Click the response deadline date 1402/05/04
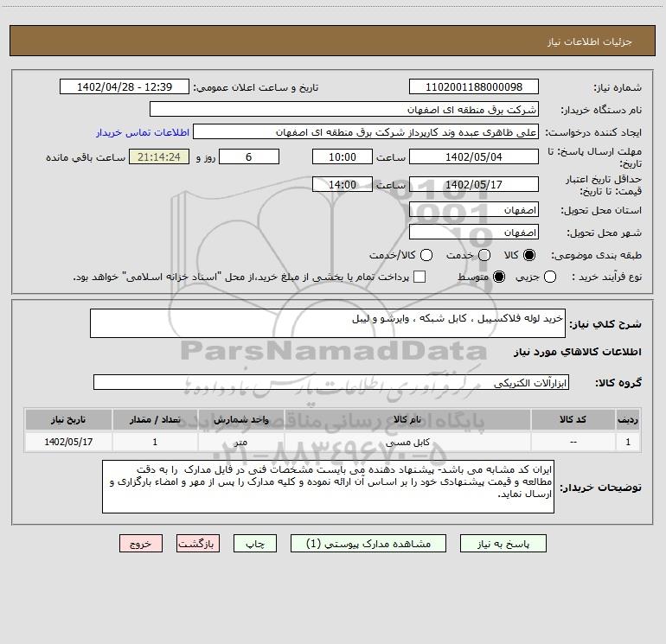 pyautogui.click(x=474, y=156)
